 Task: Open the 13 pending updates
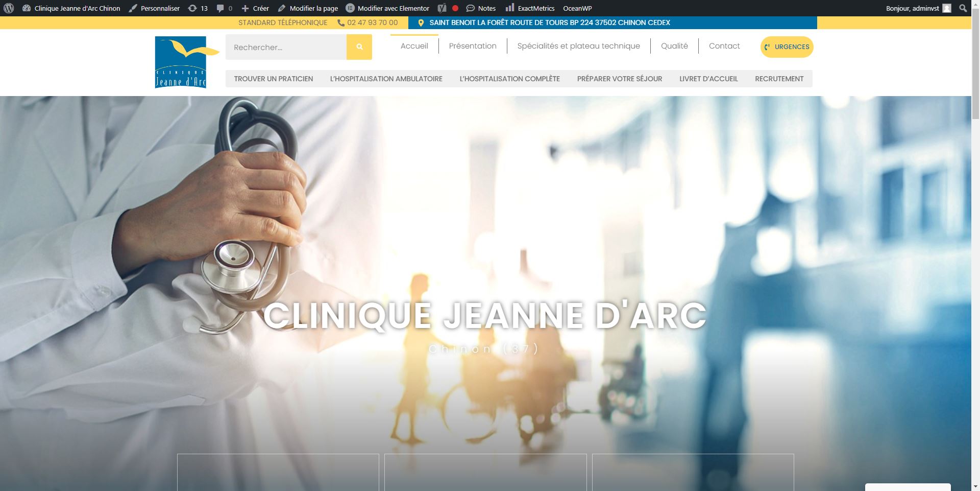tap(198, 8)
